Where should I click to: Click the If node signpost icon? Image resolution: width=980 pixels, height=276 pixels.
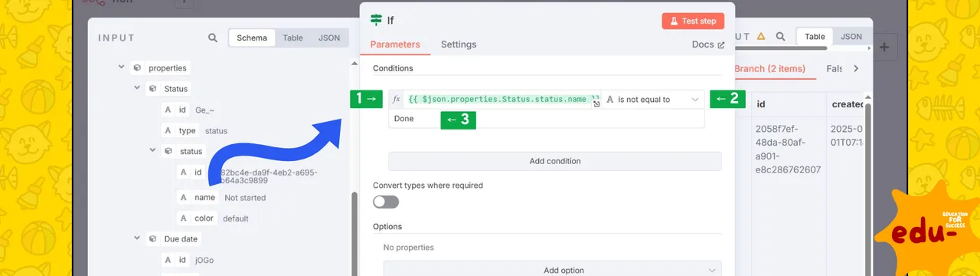point(376,21)
